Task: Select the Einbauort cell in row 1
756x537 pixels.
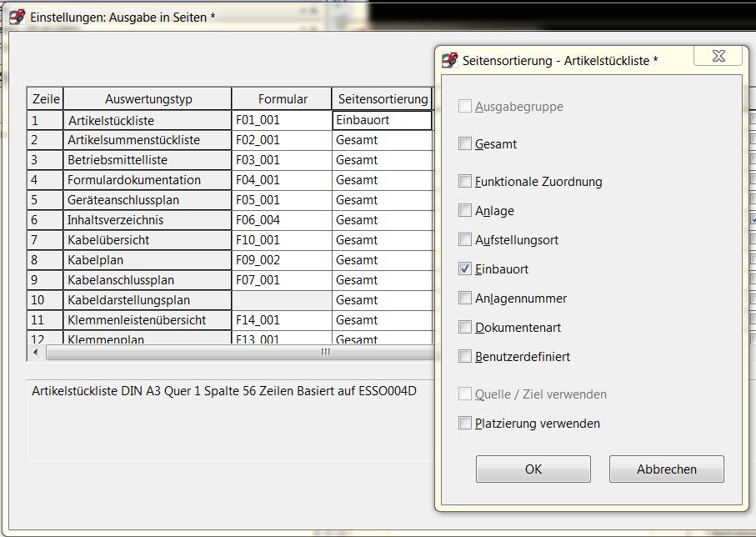Action: [x=382, y=120]
